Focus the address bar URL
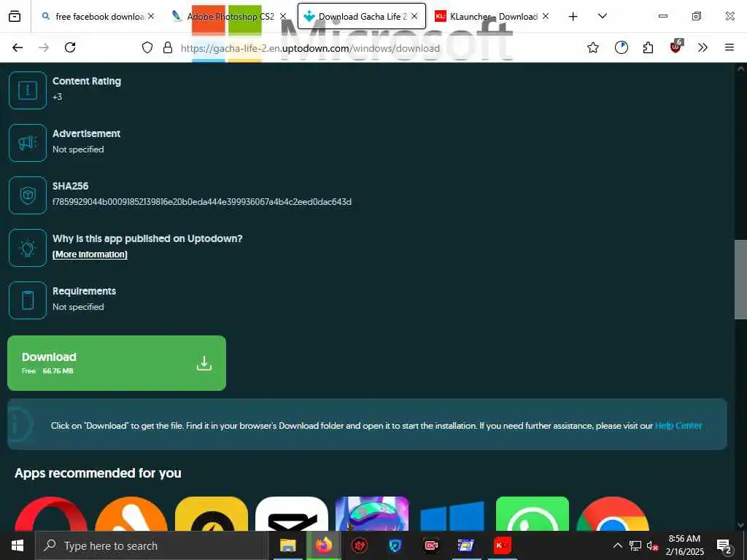The width and height of the screenshot is (747, 560). 310,48
